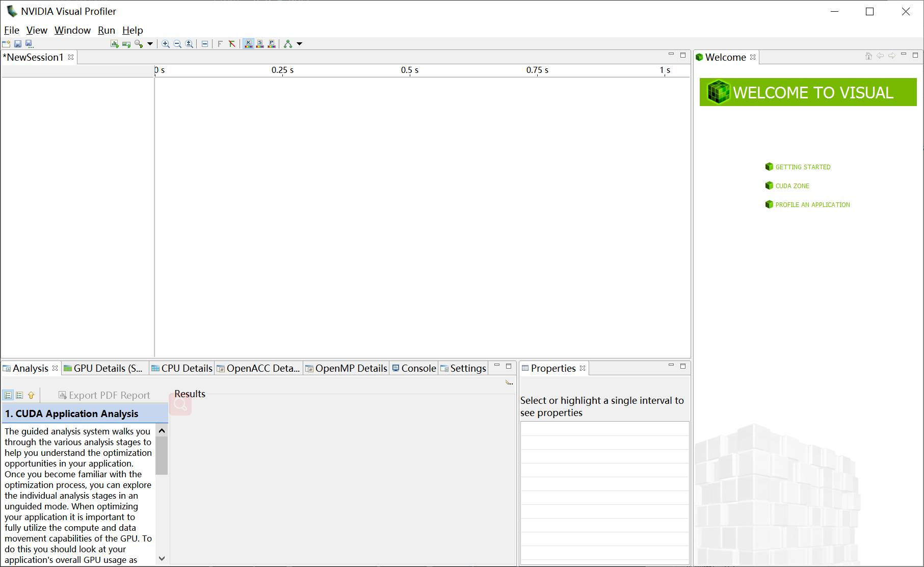Open the View menu
924x567 pixels.
pyautogui.click(x=37, y=30)
